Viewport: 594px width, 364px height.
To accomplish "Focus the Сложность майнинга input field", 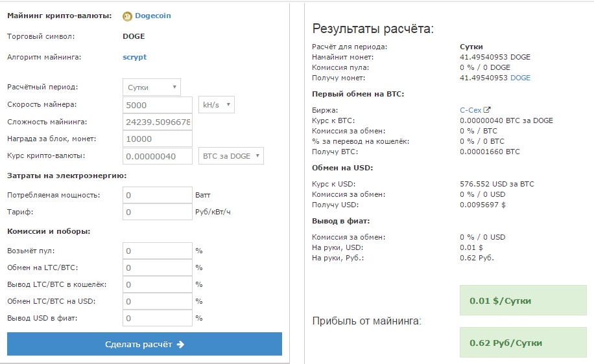I will point(157,122).
